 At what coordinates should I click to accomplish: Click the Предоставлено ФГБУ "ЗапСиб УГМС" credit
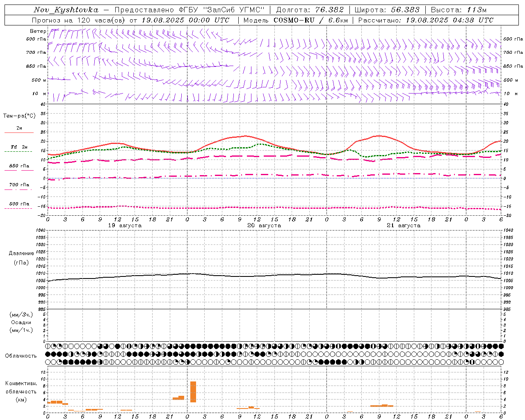click(x=190, y=10)
